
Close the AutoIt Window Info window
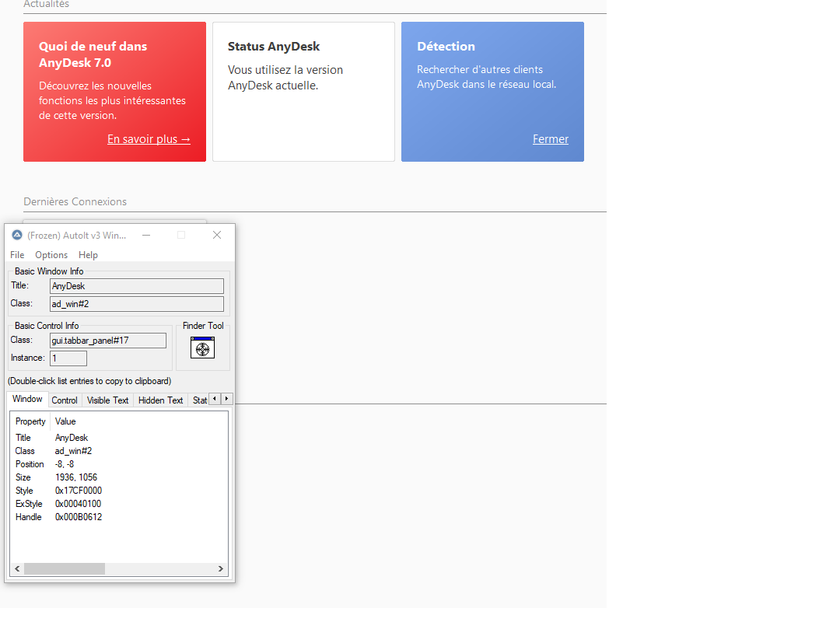(217, 235)
